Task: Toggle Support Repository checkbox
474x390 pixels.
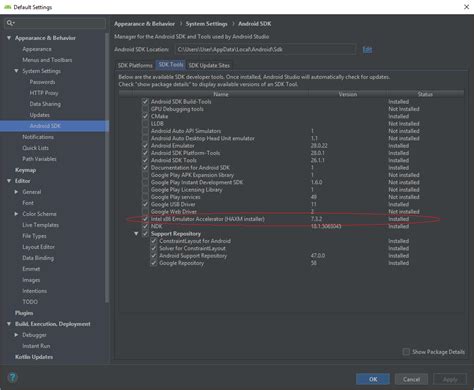Action: click(x=145, y=234)
